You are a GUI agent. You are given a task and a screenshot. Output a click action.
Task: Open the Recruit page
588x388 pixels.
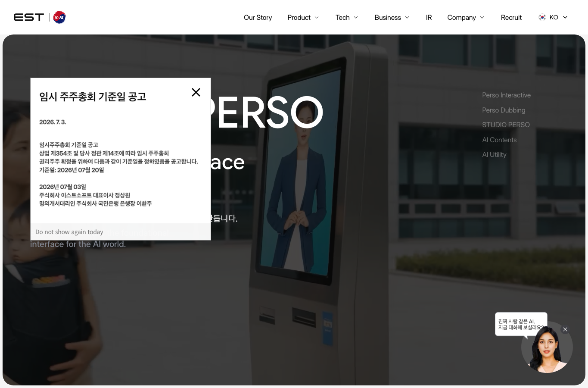click(511, 17)
